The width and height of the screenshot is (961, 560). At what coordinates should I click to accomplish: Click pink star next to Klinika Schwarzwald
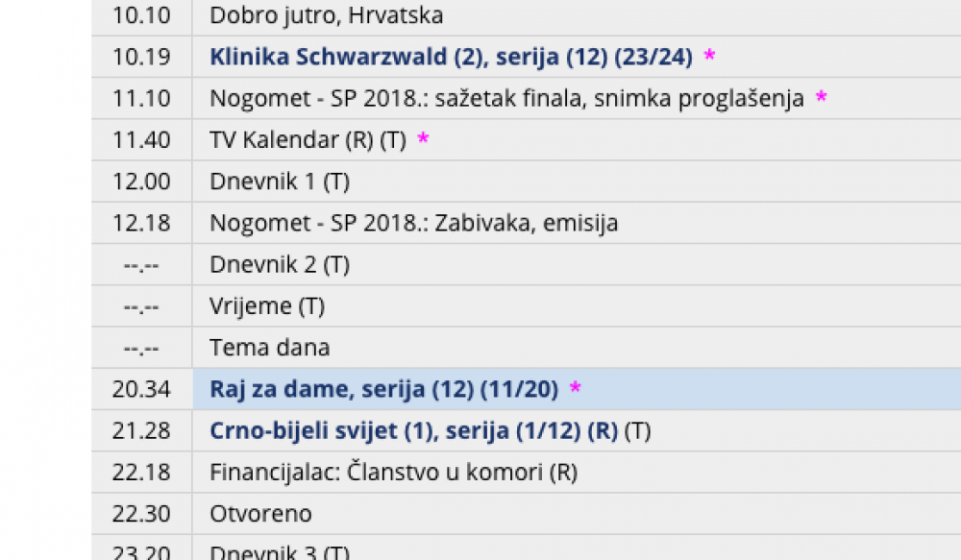point(709,56)
